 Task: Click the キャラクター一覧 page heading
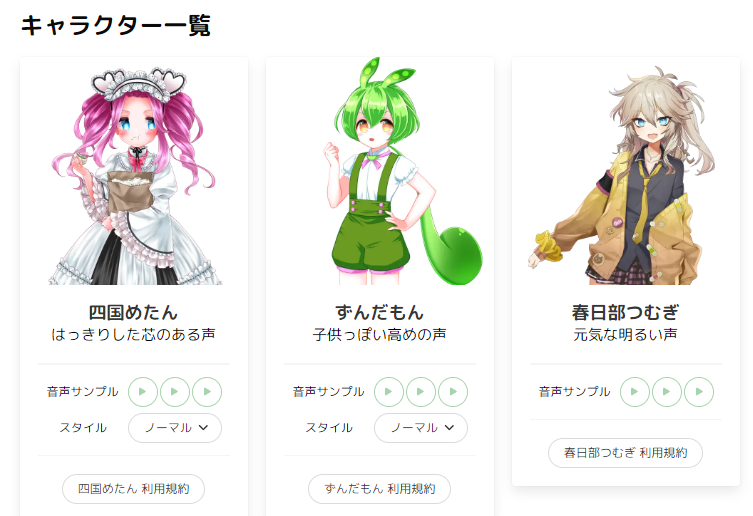coord(116,25)
